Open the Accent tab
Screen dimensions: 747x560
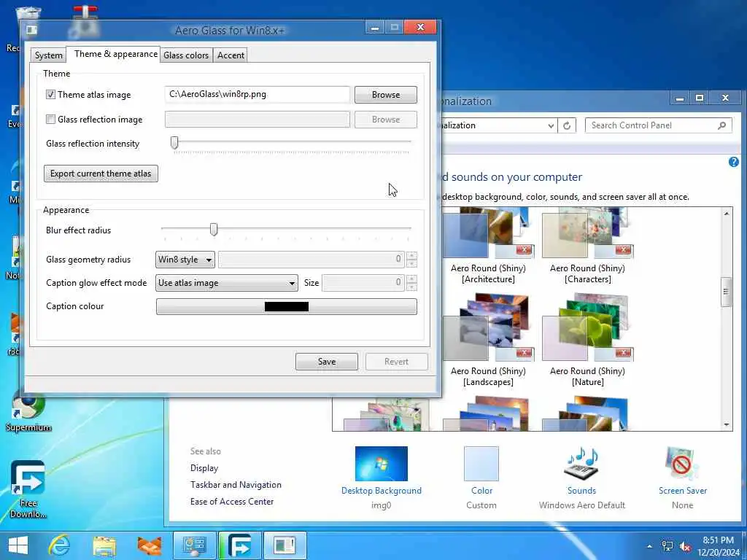[x=231, y=55]
